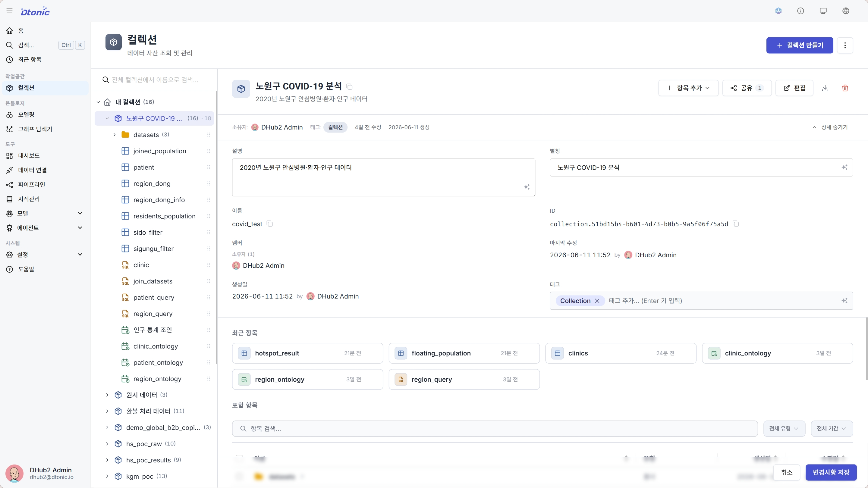Expand the 환불 처리 데이터 collection
This screenshot has height=488, width=868.
click(107, 411)
